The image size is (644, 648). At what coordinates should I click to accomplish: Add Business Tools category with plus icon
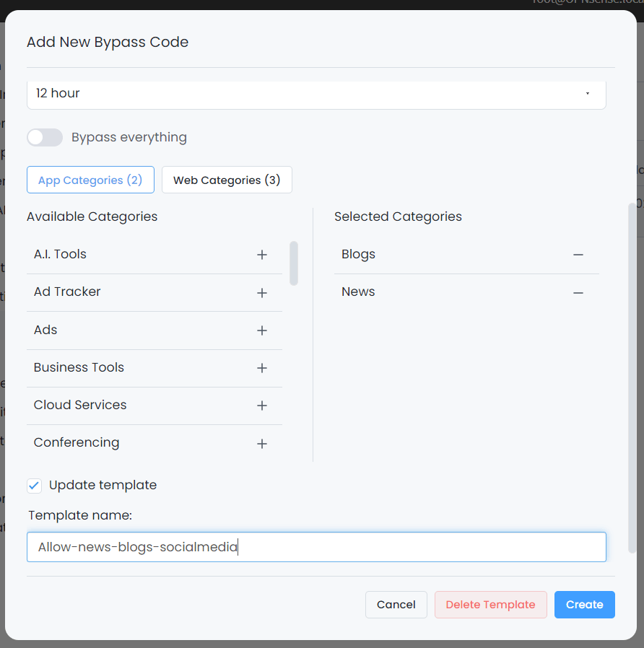point(261,368)
